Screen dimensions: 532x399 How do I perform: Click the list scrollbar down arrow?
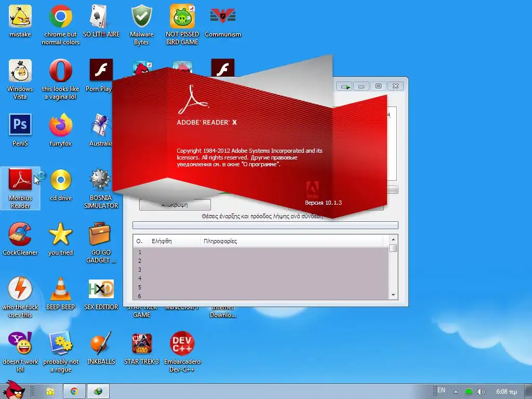click(x=393, y=295)
